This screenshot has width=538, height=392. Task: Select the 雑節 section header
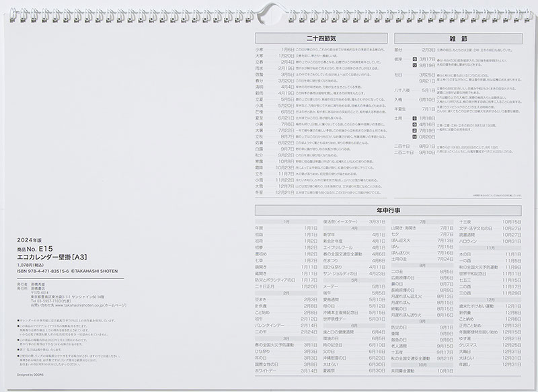(x=461, y=38)
